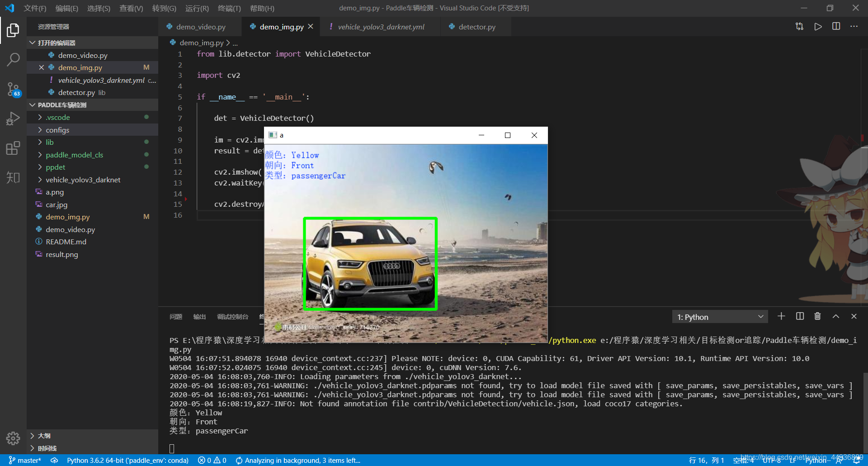The width and height of the screenshot is (868, 466).
Task: Open the Explorer view in activity bar
Action: (13, 30)
